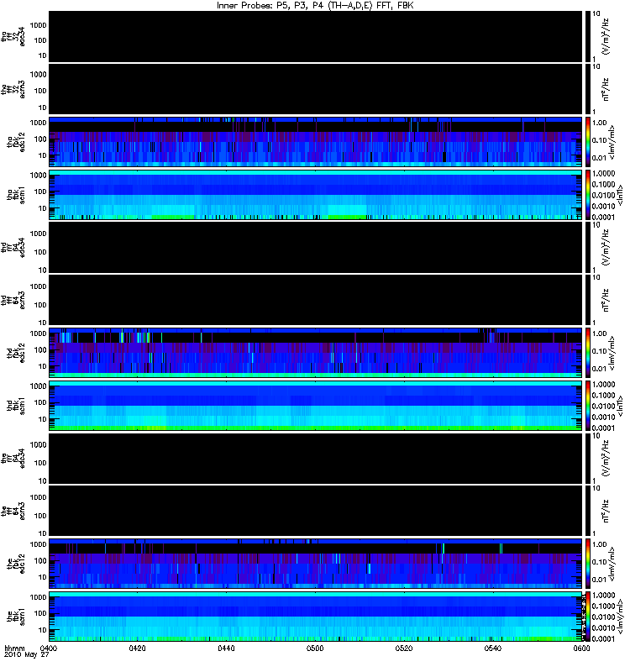Select the the fff 64 edc34 spectrogram panel
Screen dimensions: 630x672
pos(316,458)
